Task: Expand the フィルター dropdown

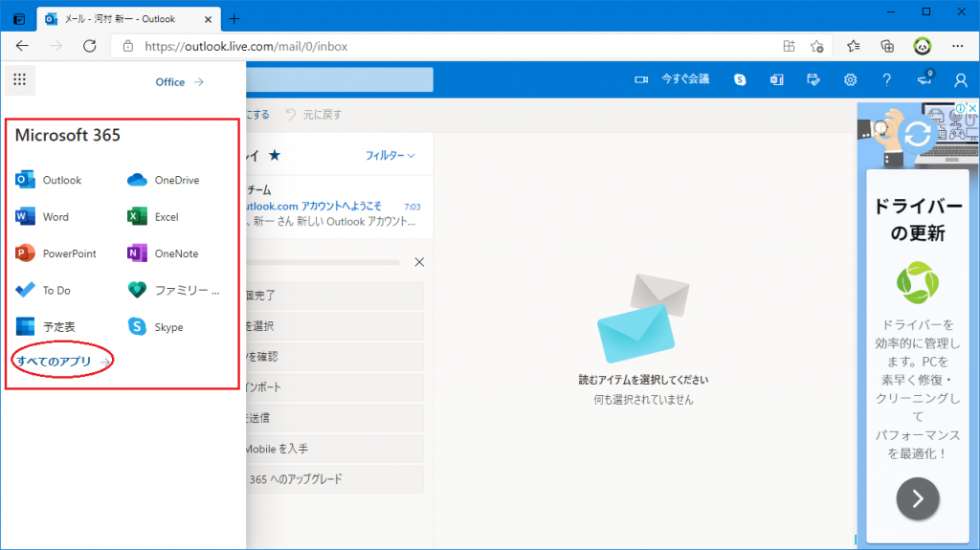Action: pyautogui.click(x=390, y=155)
